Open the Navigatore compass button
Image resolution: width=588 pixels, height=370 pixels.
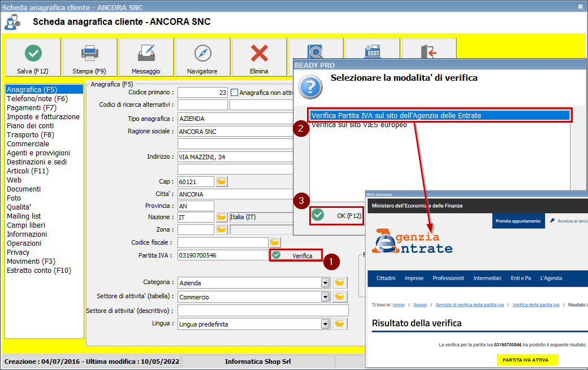point(202,57)
